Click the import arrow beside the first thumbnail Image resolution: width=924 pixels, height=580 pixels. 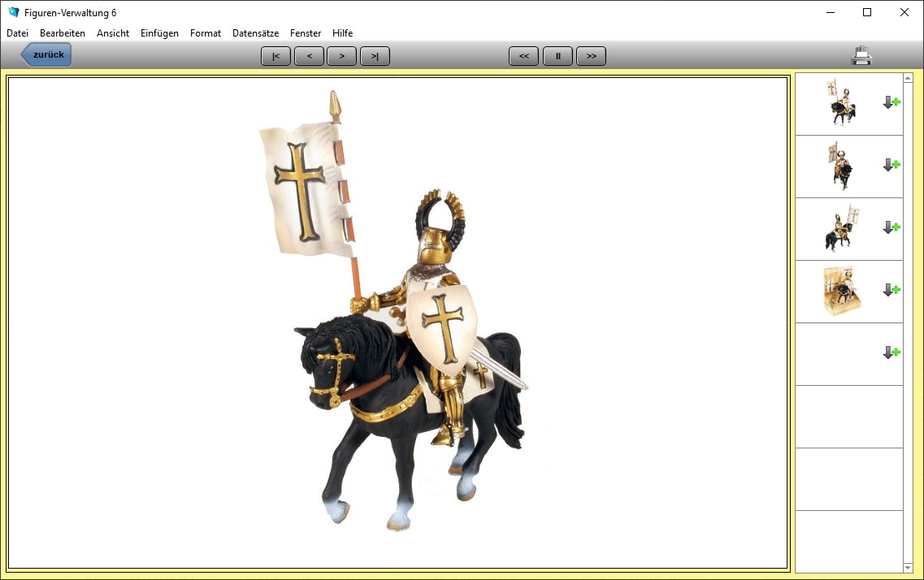click(891, 102)
